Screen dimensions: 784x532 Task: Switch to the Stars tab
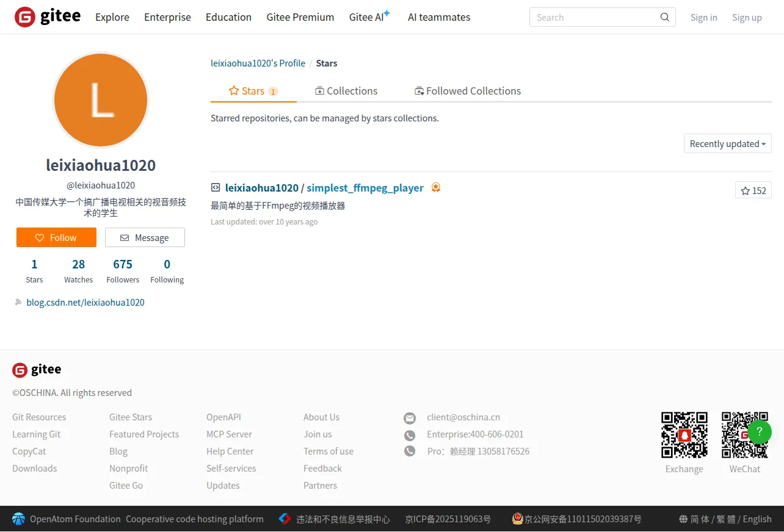253,91
